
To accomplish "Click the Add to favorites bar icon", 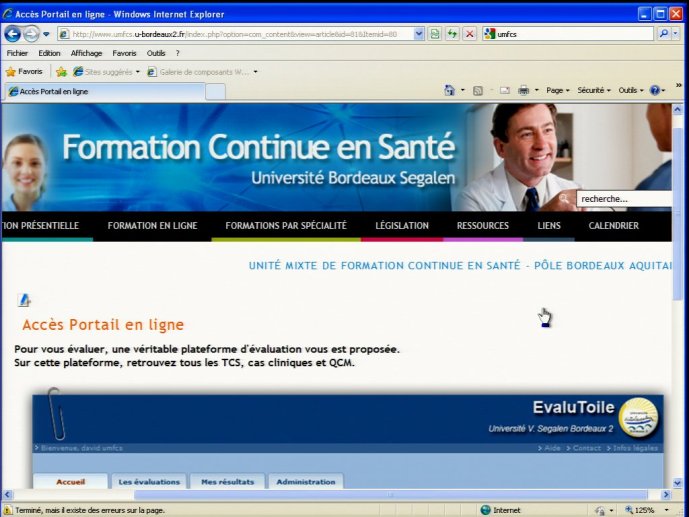I will [62, 72].
